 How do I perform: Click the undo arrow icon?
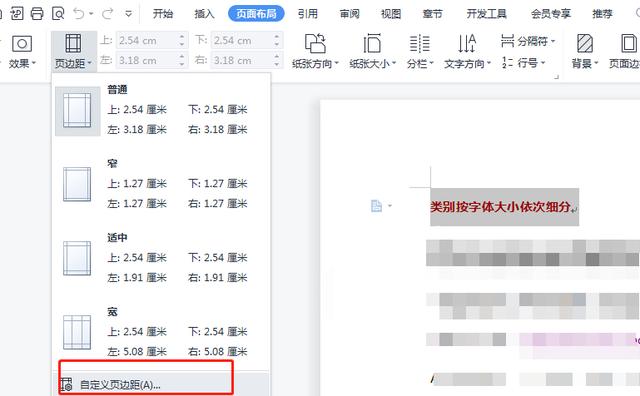[x=78, y=14]
